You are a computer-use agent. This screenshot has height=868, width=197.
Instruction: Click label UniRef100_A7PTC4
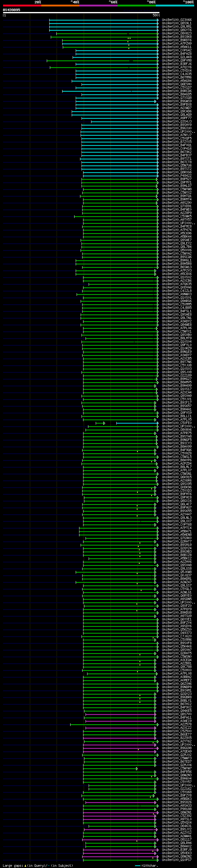coord(176,528)
